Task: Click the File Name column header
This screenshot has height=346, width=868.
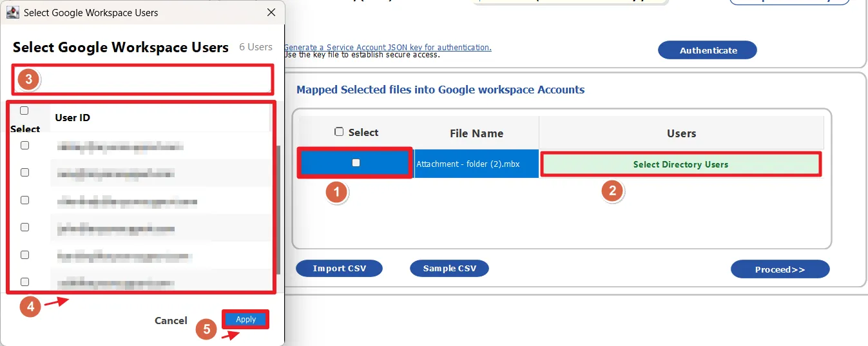Action: pyautogui.click(x=476, y=133)
